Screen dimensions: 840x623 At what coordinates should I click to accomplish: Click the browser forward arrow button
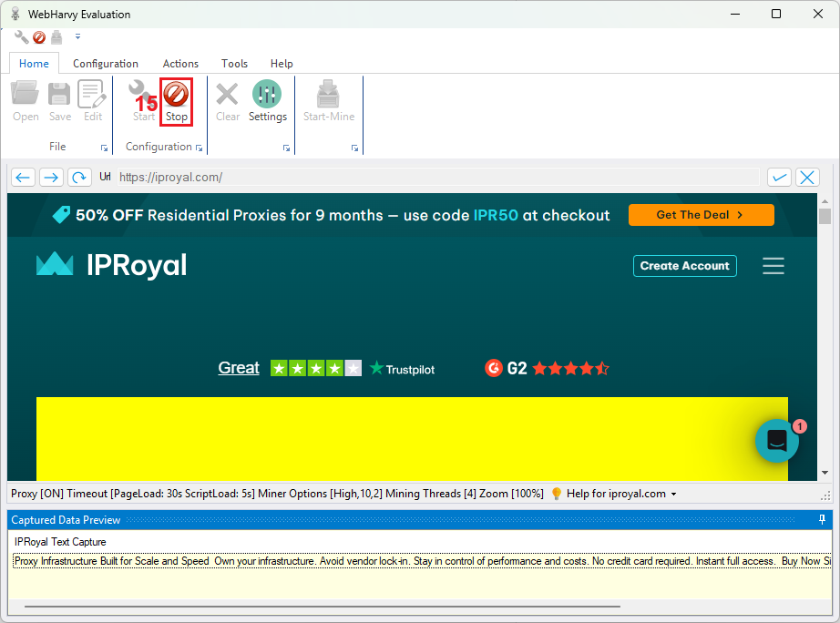[52, 178]
